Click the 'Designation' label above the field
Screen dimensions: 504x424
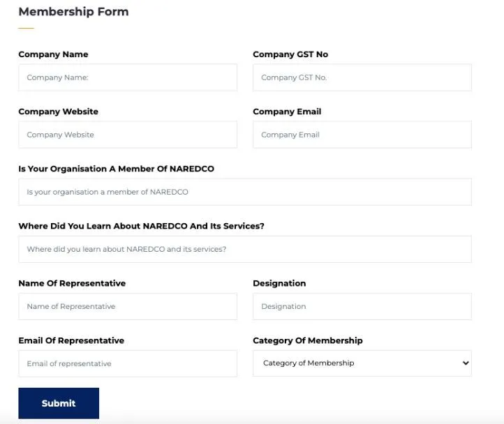(279, 283)
